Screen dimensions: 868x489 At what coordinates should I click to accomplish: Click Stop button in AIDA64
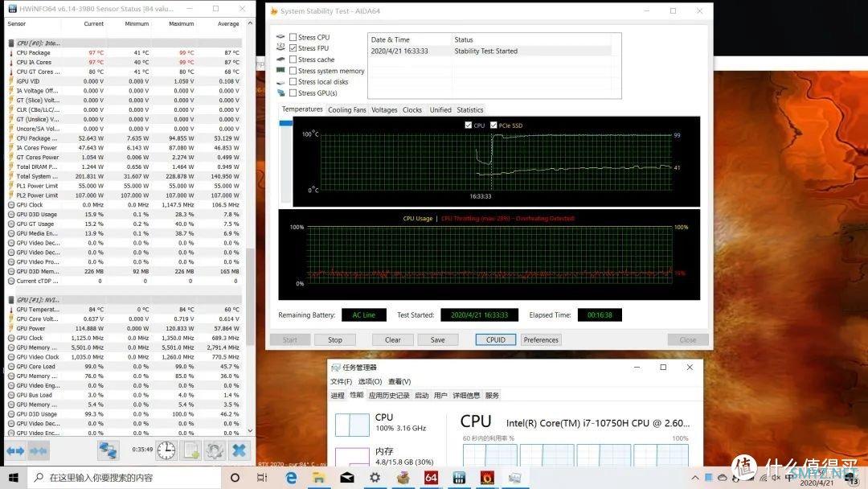point(335,340)
